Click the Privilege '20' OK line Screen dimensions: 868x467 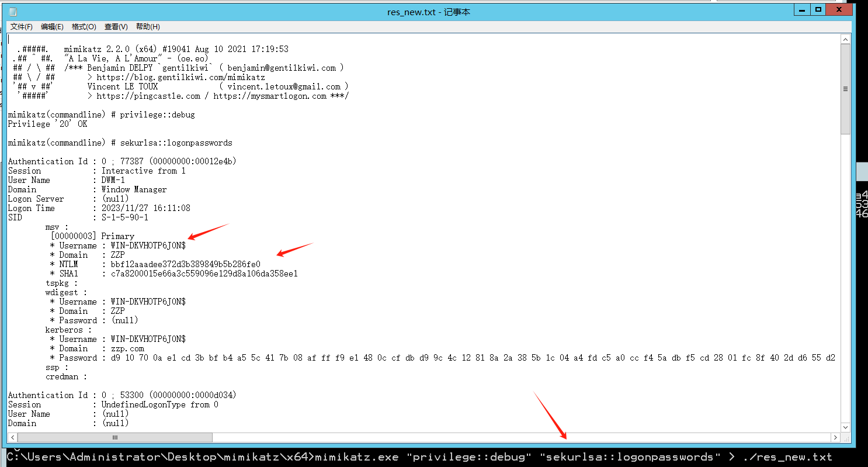47,124
